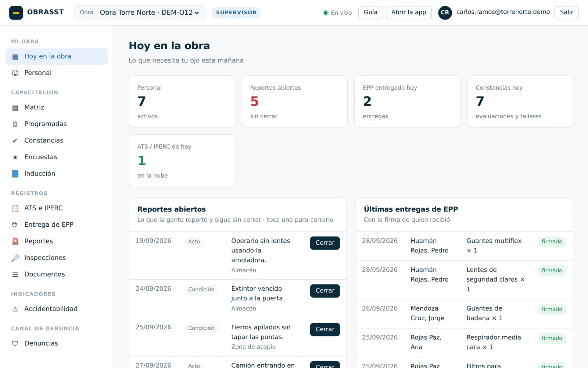The width and height of the screenshot is (588, 368).
Task: Click the ATS e IPERC clipboard icon
Action: 15,208
